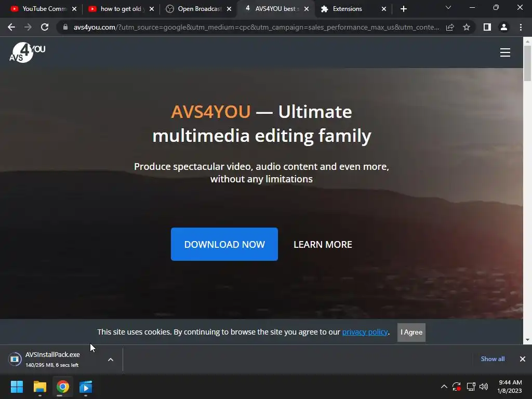Accept cookies with I Agree button
Viewport: 532px width, 399px height.
pos(411,332)
